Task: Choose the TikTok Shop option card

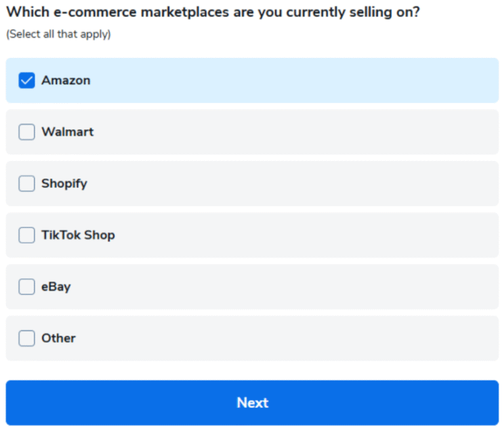Action: click(x=252, y=235)
